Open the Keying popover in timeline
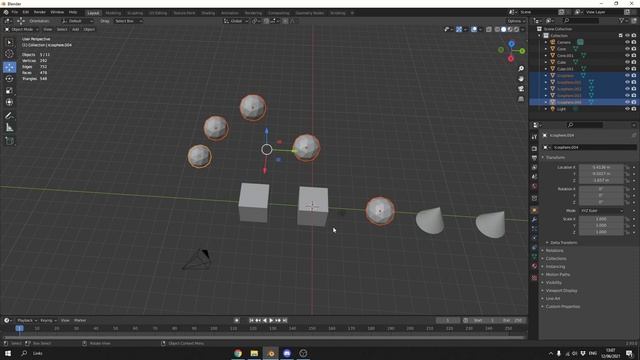The height and width of the screenshot is (360, 640). pos(48,320)
